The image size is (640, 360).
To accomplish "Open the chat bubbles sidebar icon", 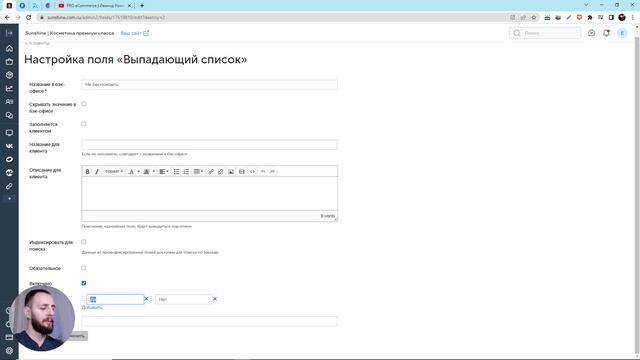I will tap(9, 116).
